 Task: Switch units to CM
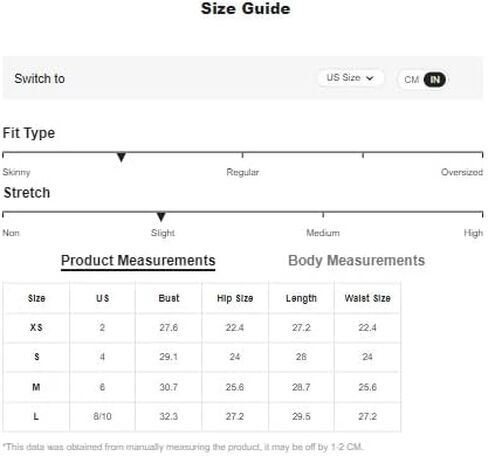(x=411, y=80)
